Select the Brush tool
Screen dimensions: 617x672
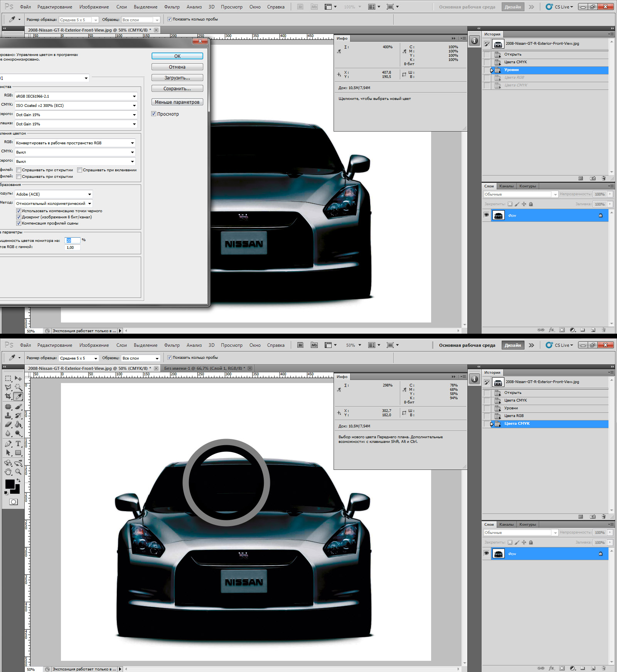click(x=18, y=407)
